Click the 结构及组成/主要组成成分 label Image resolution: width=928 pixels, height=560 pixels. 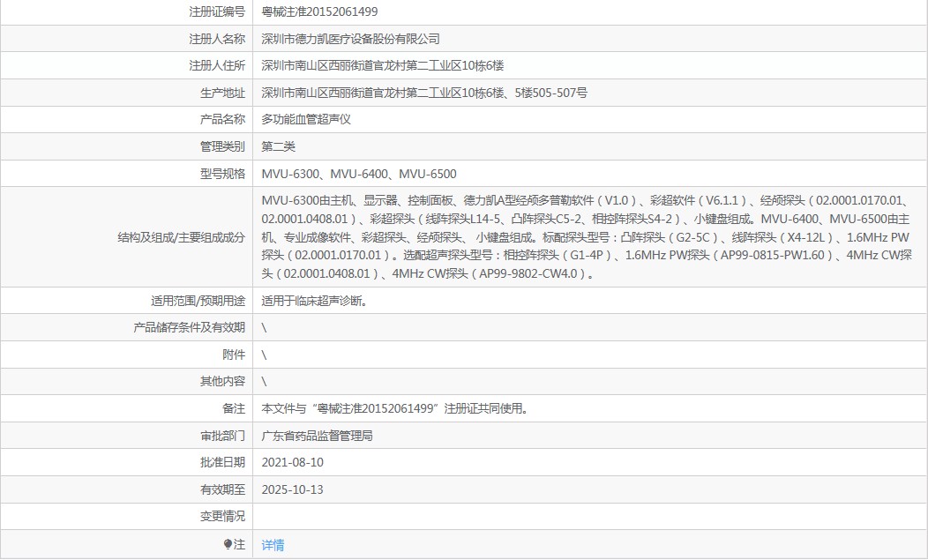point(181,237)
